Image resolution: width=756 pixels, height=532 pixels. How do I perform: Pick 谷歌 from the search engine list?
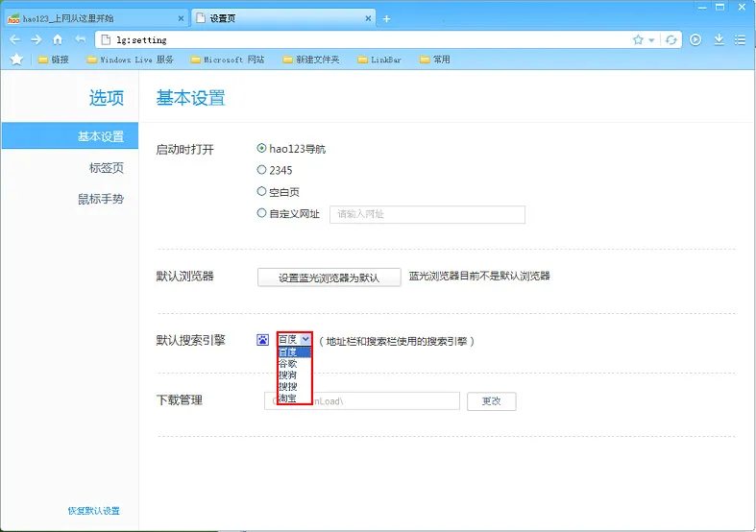click(288, 363)
